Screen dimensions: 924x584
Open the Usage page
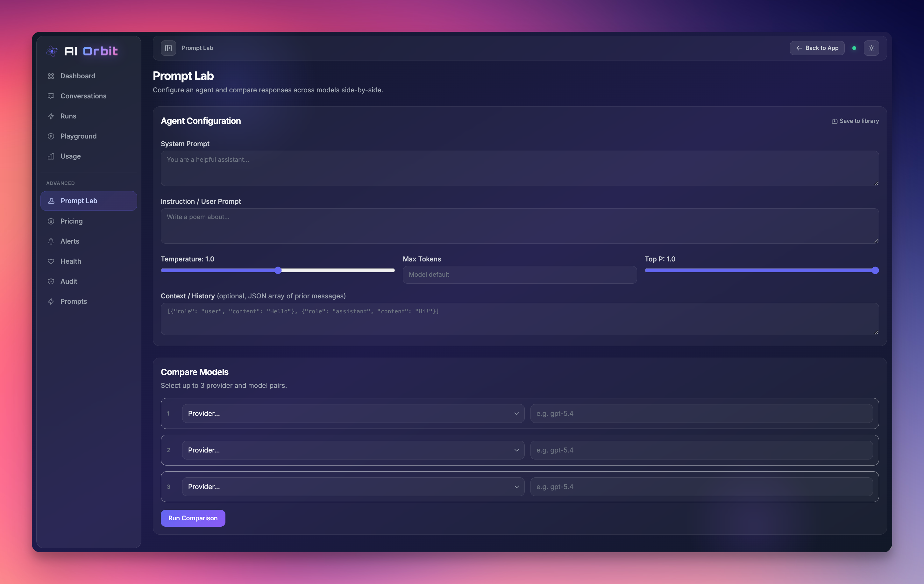(89, 156)
